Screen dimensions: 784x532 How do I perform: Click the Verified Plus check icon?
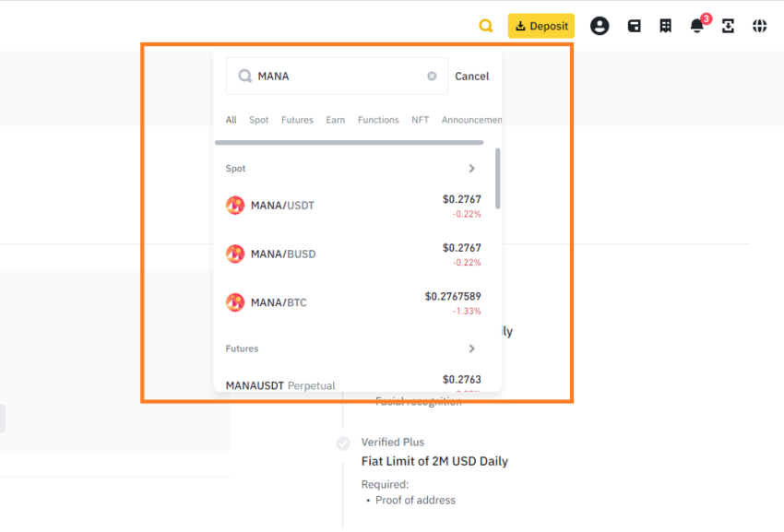[343, 443]
